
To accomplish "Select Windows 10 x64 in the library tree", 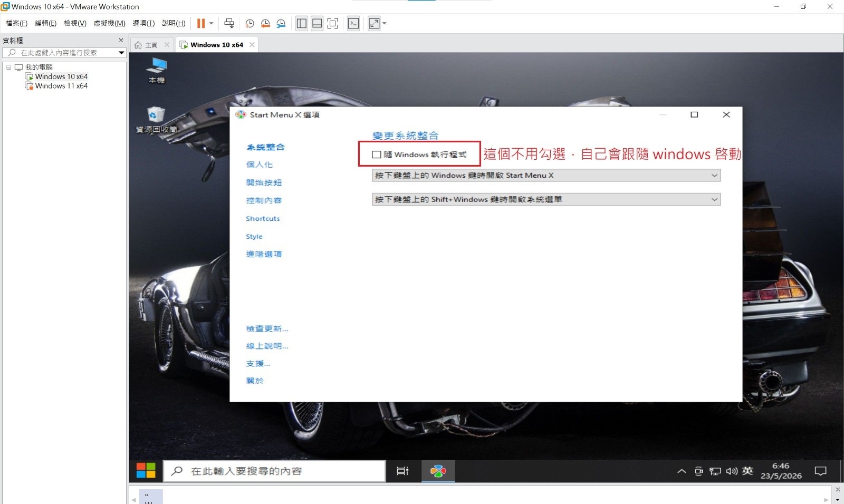I will pos(61,76).
